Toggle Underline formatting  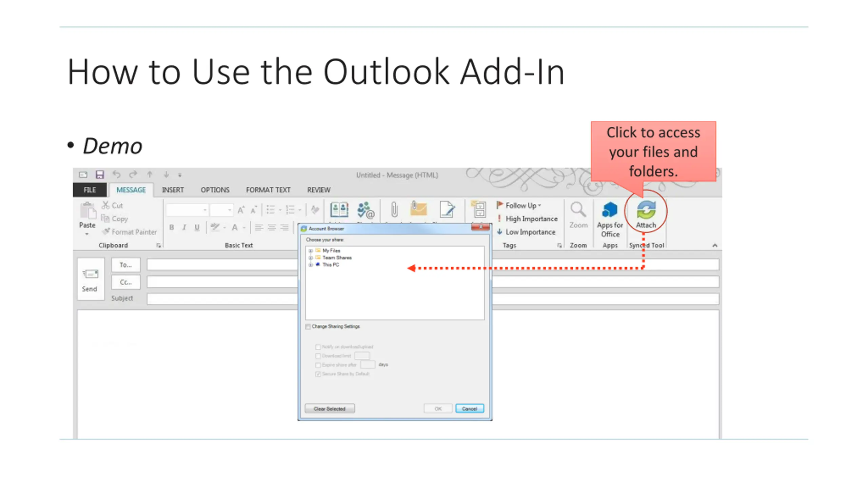pos(197,227)
